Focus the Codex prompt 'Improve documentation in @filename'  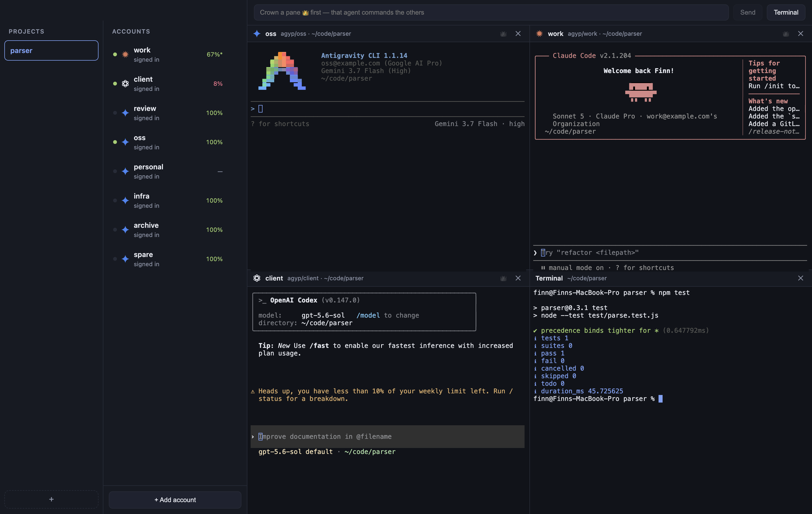click(387, 436)
